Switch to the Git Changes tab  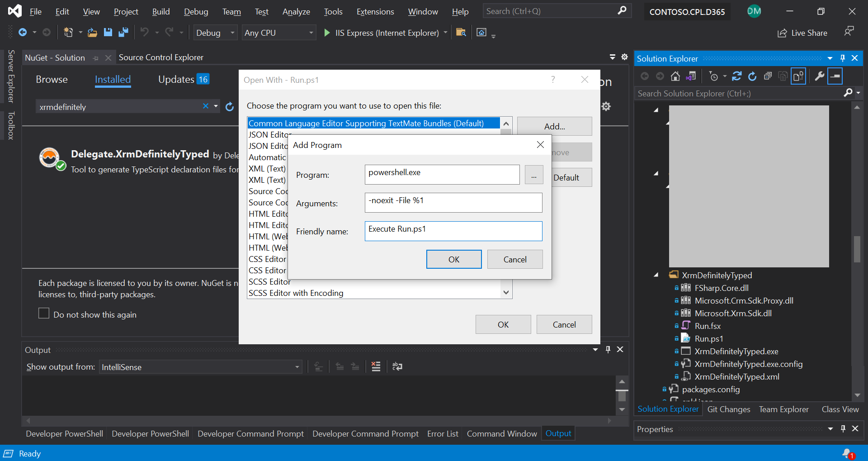point(728,409)
